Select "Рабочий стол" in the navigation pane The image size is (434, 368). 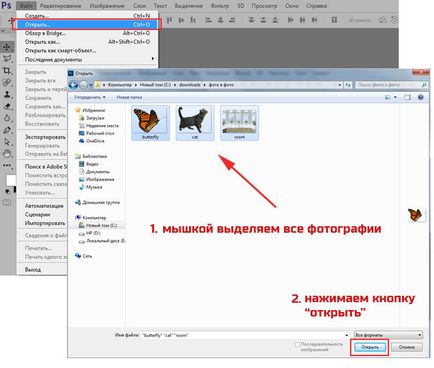(x=97, y=133)
